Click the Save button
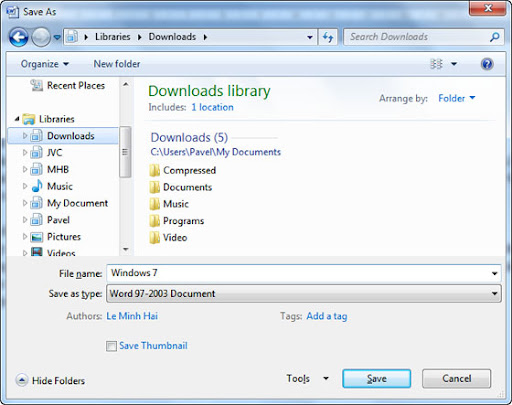This screenshot has height=405, width=512. point(377,379)
